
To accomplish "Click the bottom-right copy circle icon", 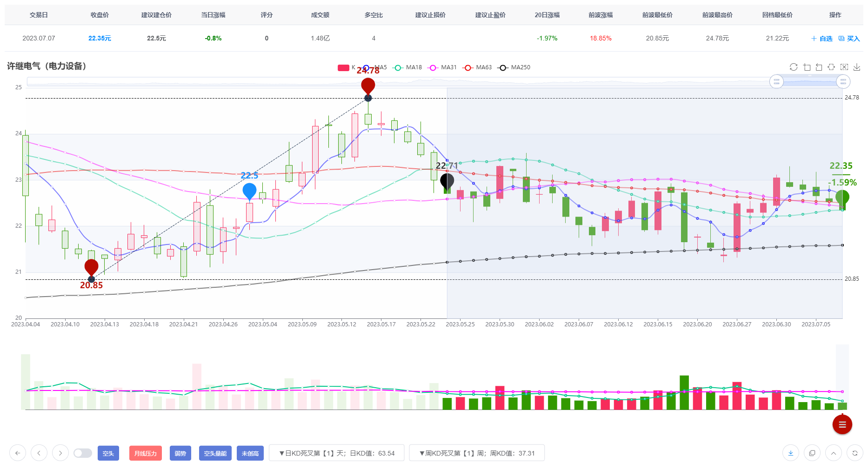I will coord(812,453).
